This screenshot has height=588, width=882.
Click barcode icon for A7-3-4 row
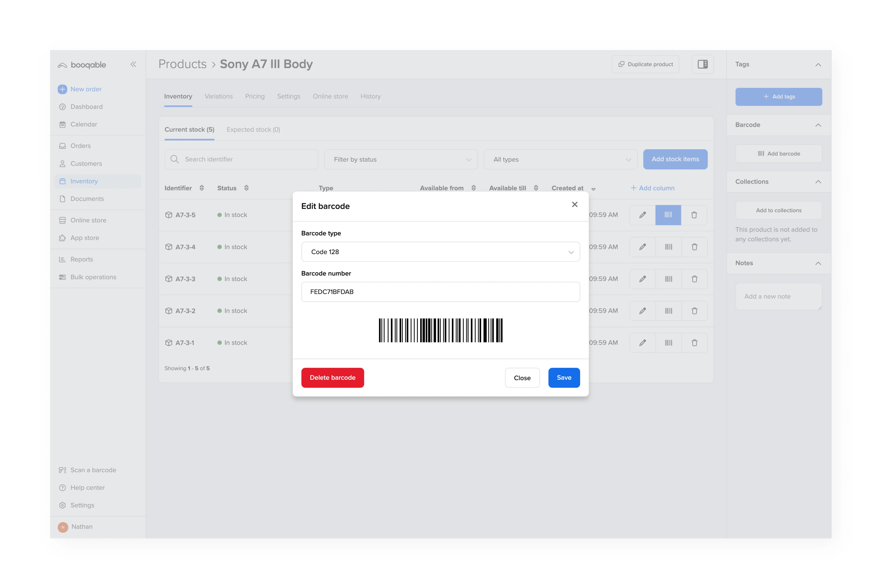[x=668, y=247]
